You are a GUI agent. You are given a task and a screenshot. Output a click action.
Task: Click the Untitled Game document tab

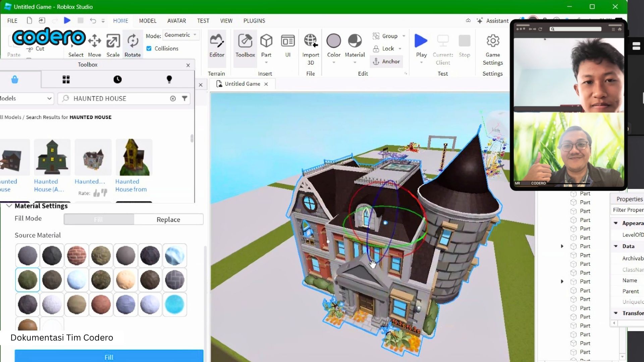tap(242, 84)
